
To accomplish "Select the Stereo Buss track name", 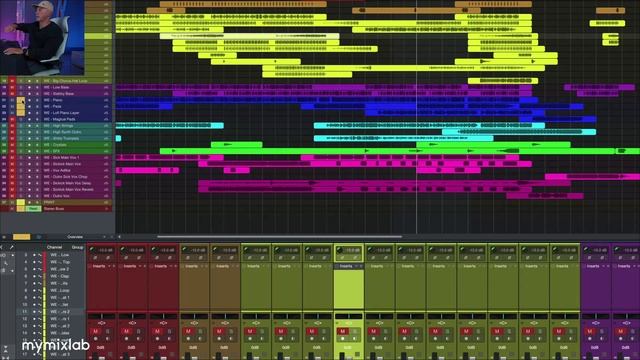I will pos(54,209).
